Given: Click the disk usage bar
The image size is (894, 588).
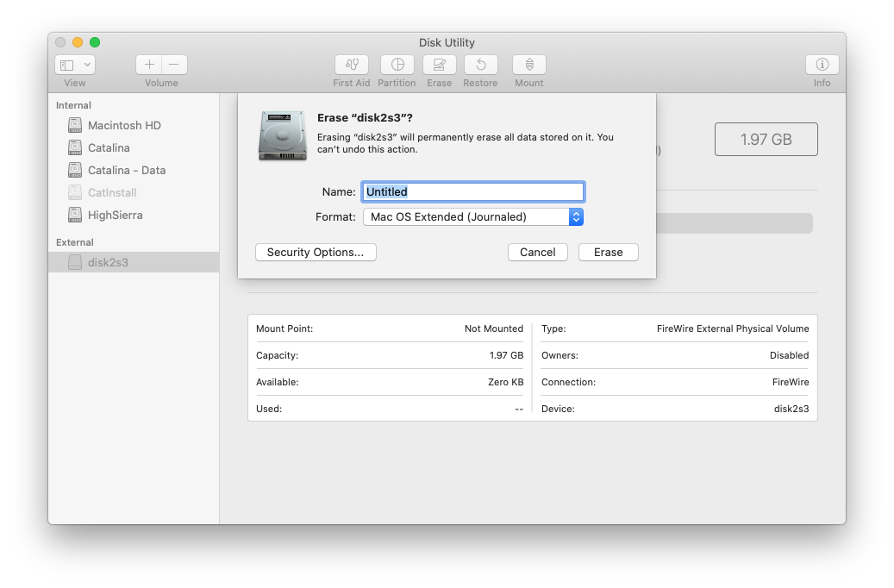Looking at the screenshot, I should tap(735, 223).
